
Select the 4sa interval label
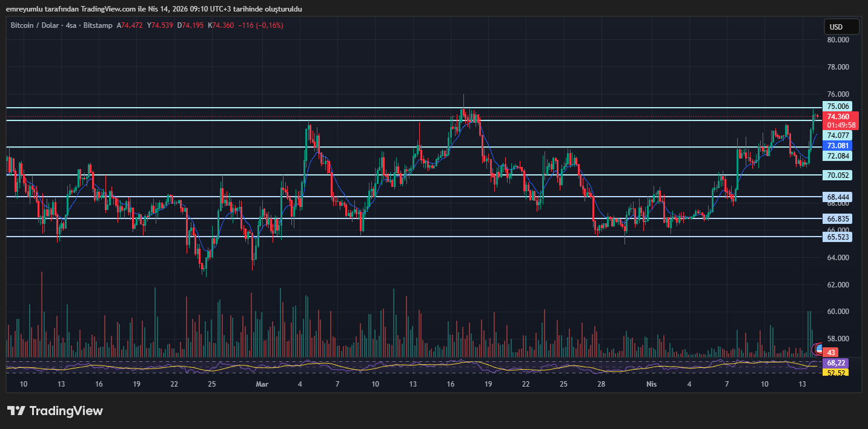click(x=71, y=25)
